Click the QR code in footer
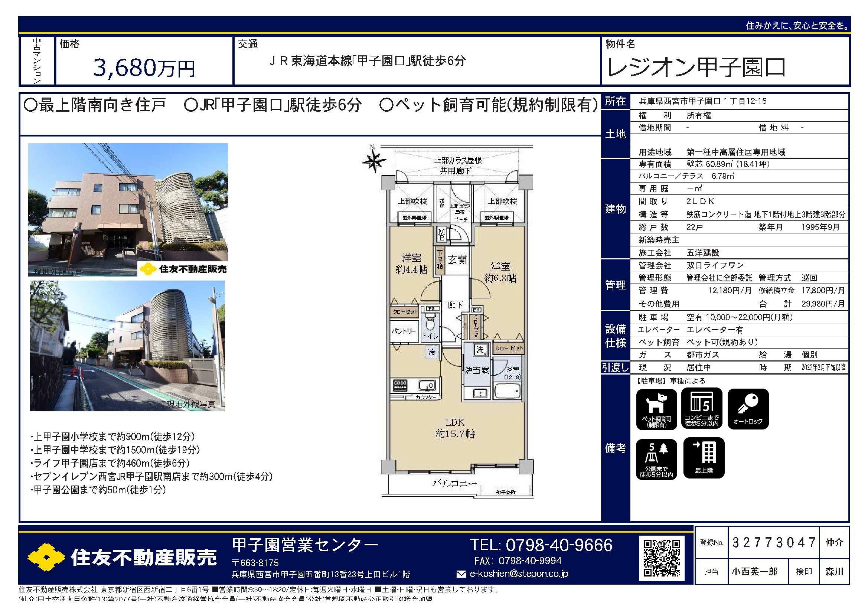 662,558
